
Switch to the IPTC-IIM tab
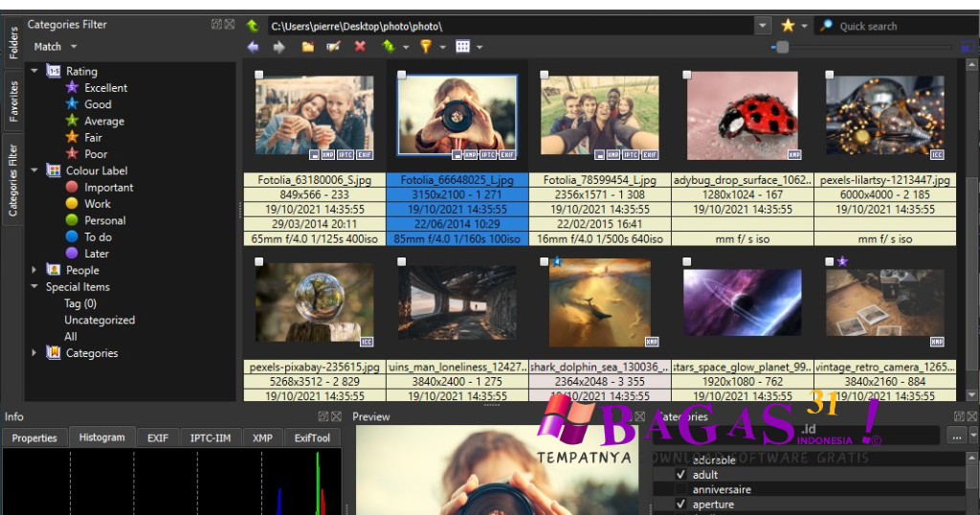coord(210,438)
